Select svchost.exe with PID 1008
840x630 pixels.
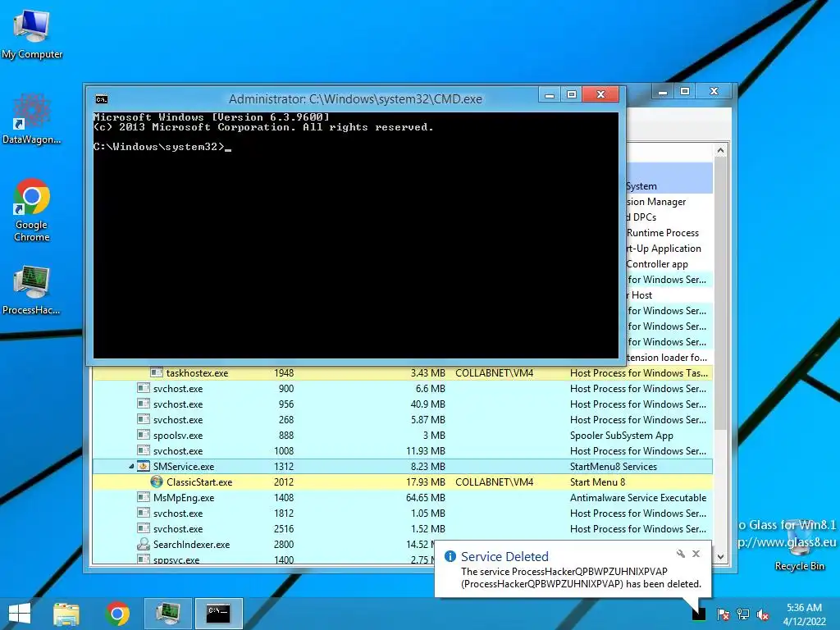tap(178, 450)
